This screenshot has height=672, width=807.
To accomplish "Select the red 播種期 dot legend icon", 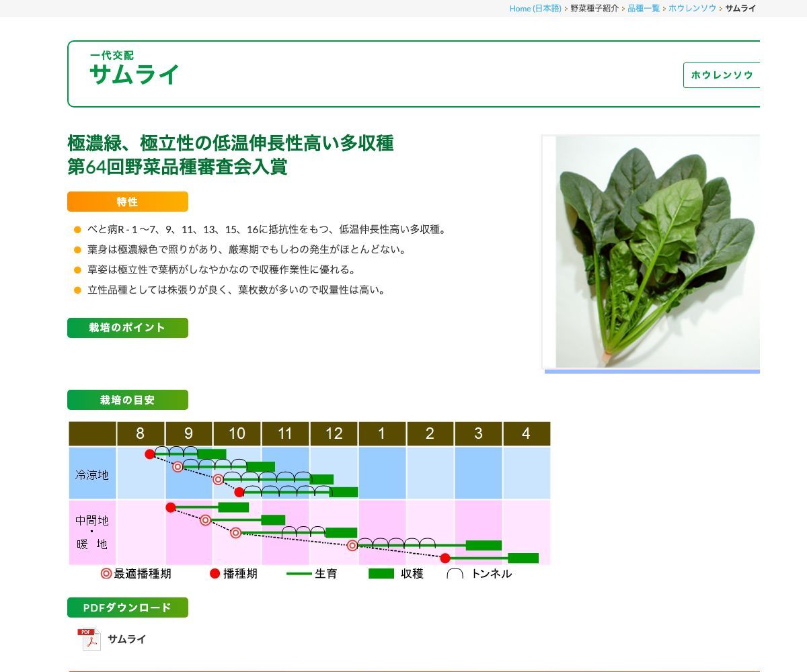I will [x=215, y=574].
